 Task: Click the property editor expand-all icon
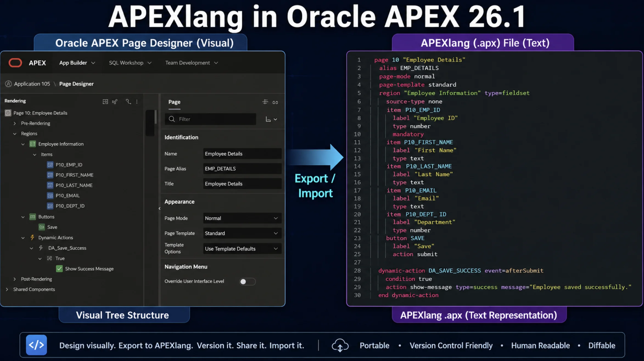coord(265,102)
